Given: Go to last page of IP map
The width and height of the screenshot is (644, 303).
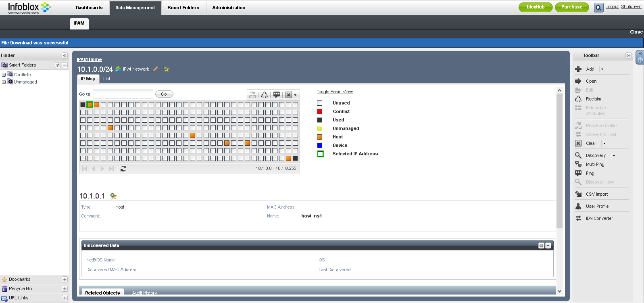Looking at the screenshot, I should [x=111, y=169].
